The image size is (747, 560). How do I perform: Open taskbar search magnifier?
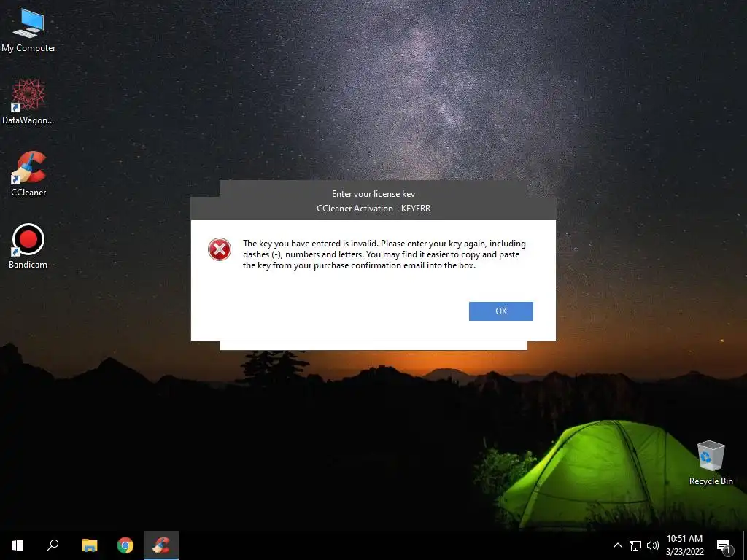[x=53, y=545]
